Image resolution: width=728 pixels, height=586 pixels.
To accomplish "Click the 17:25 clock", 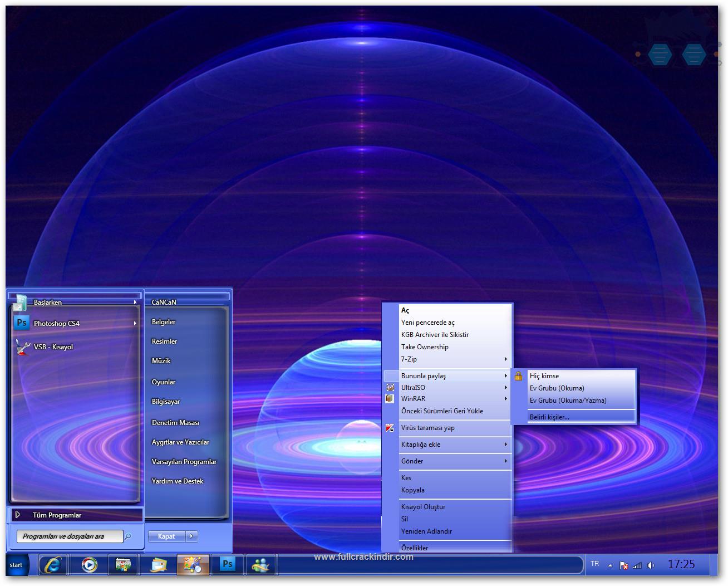I will point(681,564).
